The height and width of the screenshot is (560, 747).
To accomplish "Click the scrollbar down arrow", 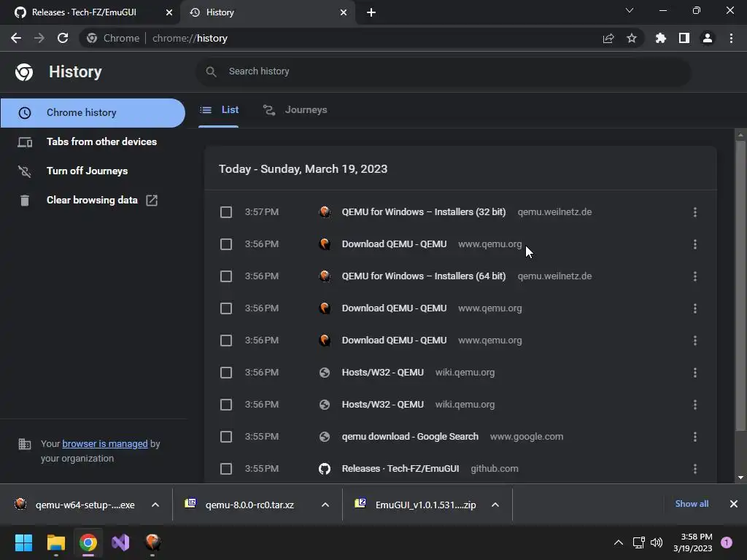I will point(740,478).
